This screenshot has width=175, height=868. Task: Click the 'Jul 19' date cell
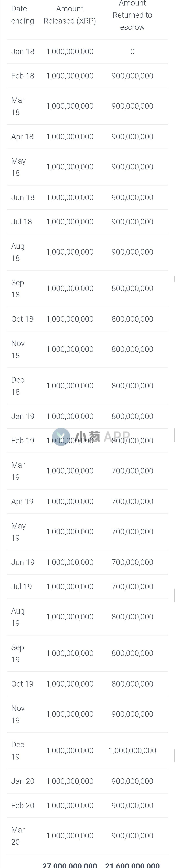point(22,586)
